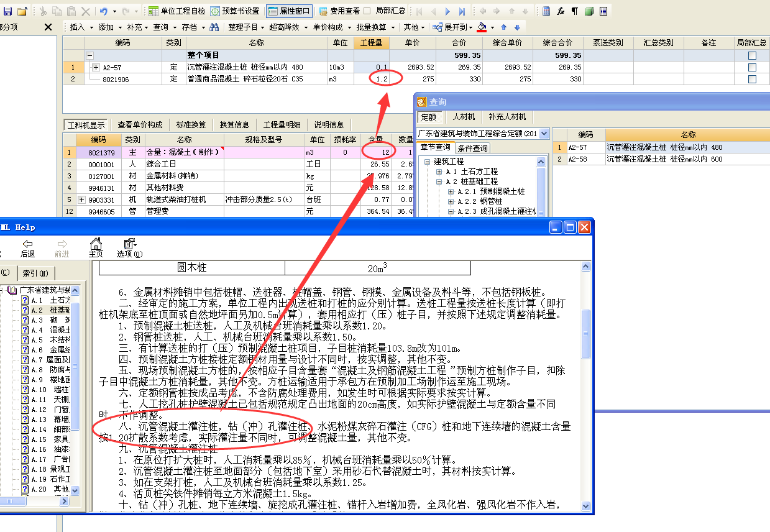Select A2-58 沉管灌注混凝土桩 600 row
Screen dimensions: 770x532
coord(660,159)
